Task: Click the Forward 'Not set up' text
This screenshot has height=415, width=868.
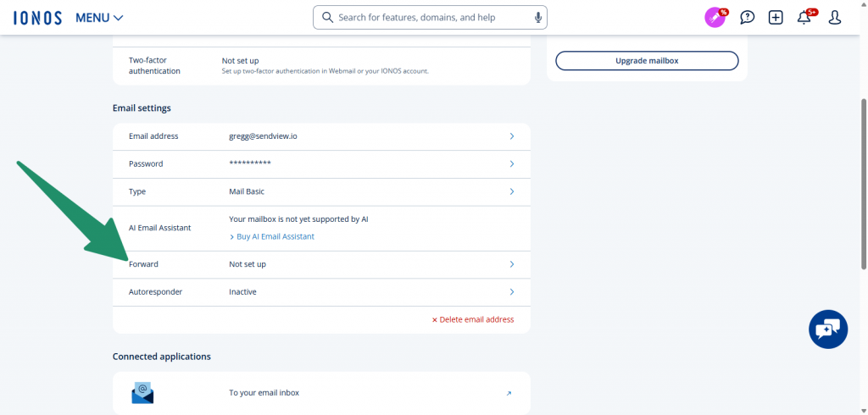Action: click(x=248, y=264)
